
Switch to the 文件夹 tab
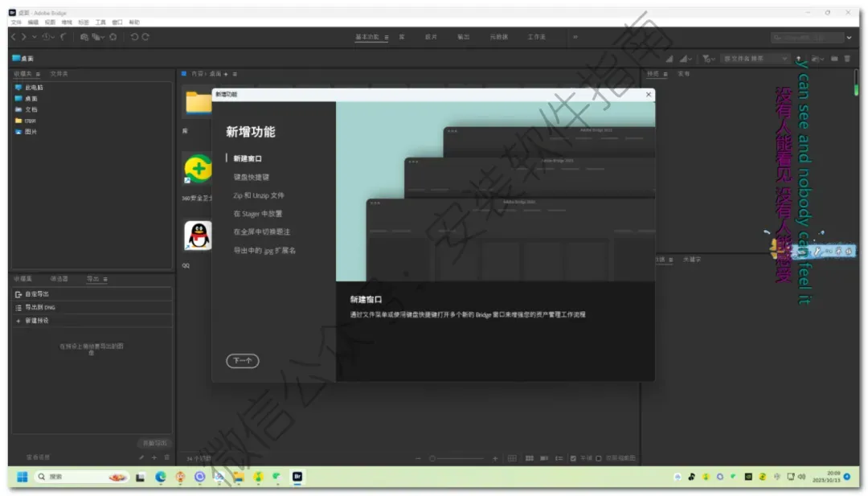tap(59, 74)
